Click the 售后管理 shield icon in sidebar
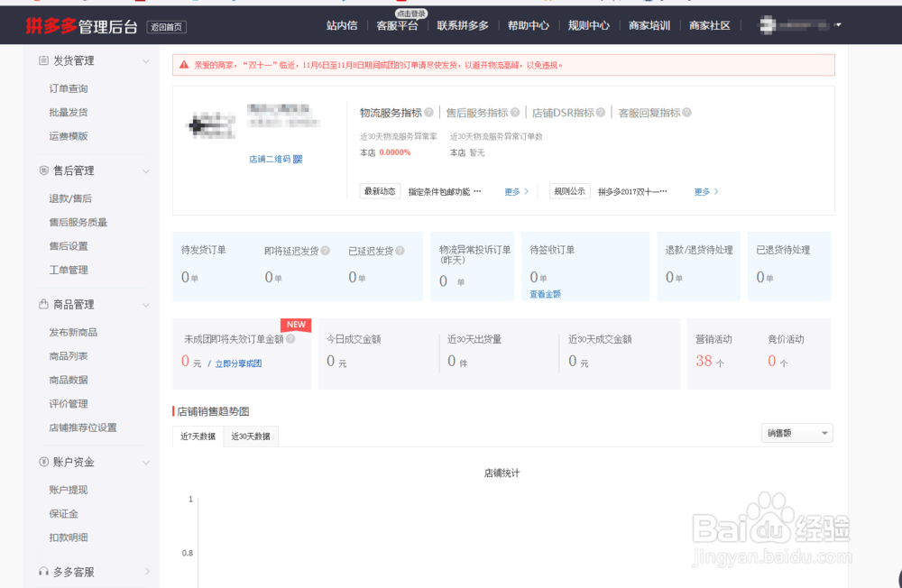 [43, 170]
